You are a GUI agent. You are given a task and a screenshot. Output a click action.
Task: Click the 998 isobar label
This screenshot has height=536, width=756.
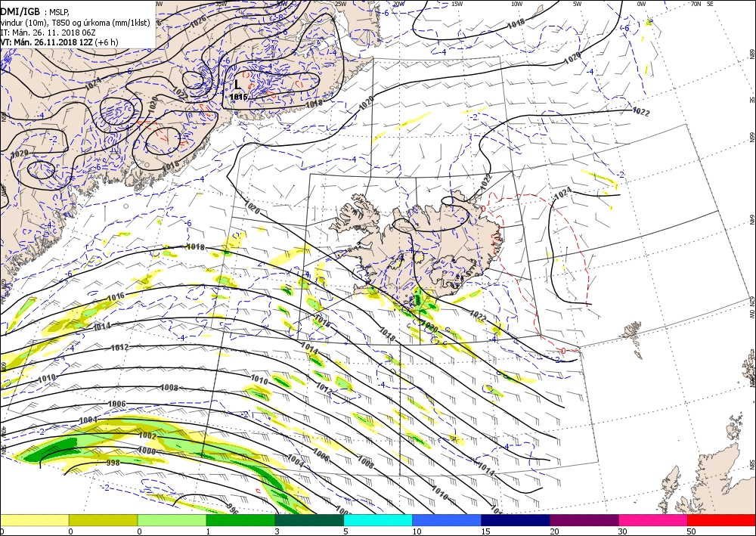click(x=113, y=463)
